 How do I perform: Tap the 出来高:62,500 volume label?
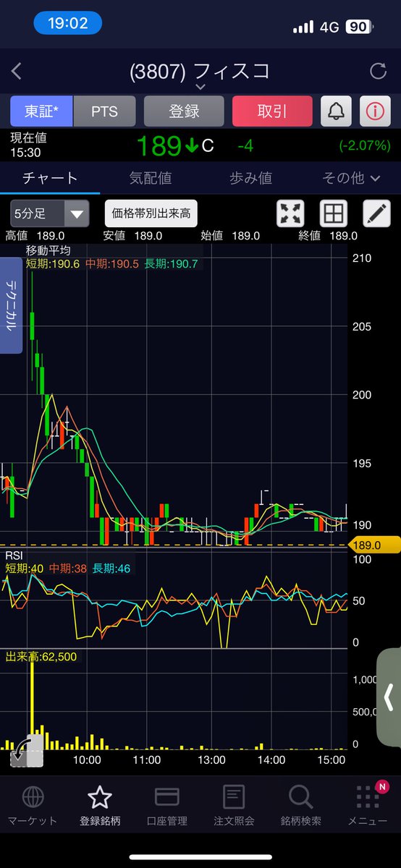(41, 656)
